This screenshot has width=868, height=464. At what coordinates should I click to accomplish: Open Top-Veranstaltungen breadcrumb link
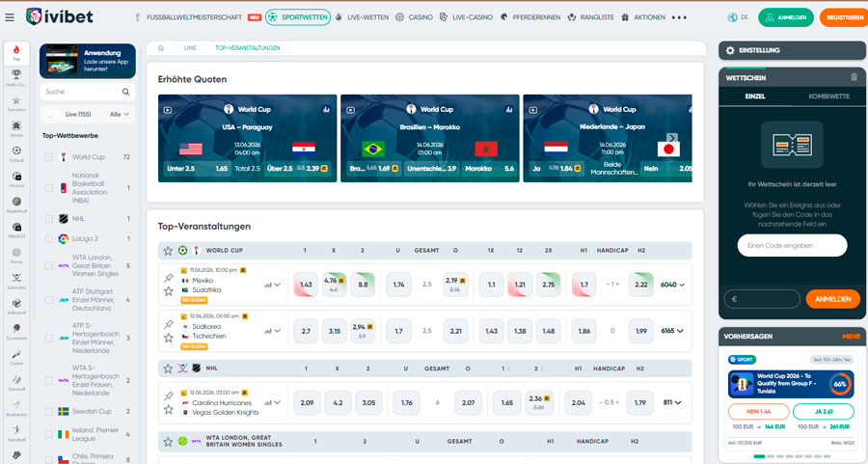pos(248,48)
